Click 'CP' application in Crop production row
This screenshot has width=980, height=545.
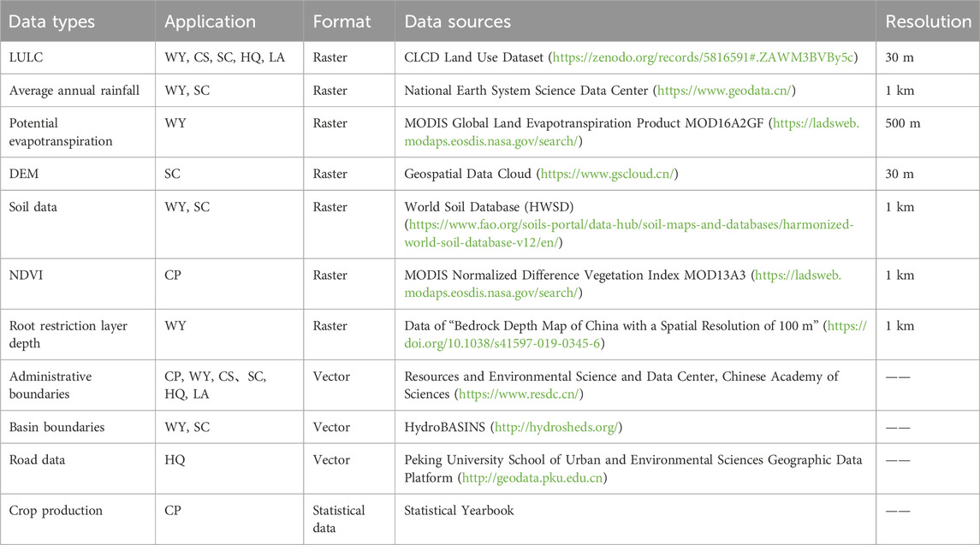point(173,511)
